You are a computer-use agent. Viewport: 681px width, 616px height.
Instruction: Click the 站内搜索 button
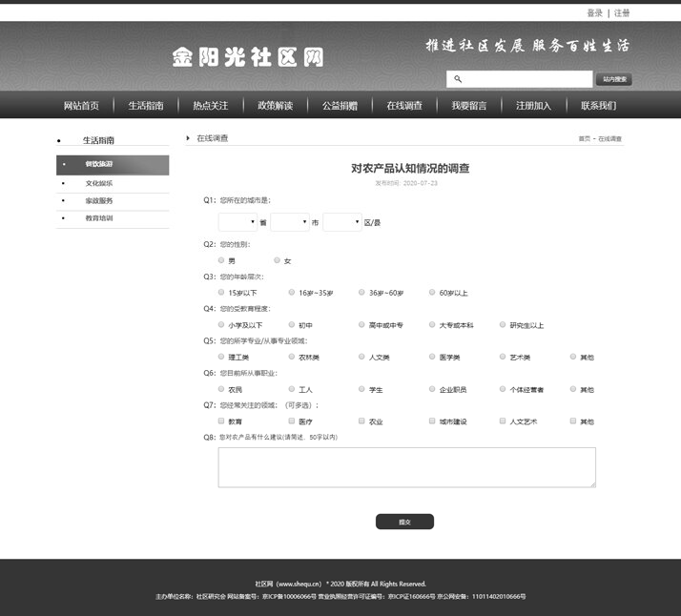pyautogui.click(x=613, y=79)
